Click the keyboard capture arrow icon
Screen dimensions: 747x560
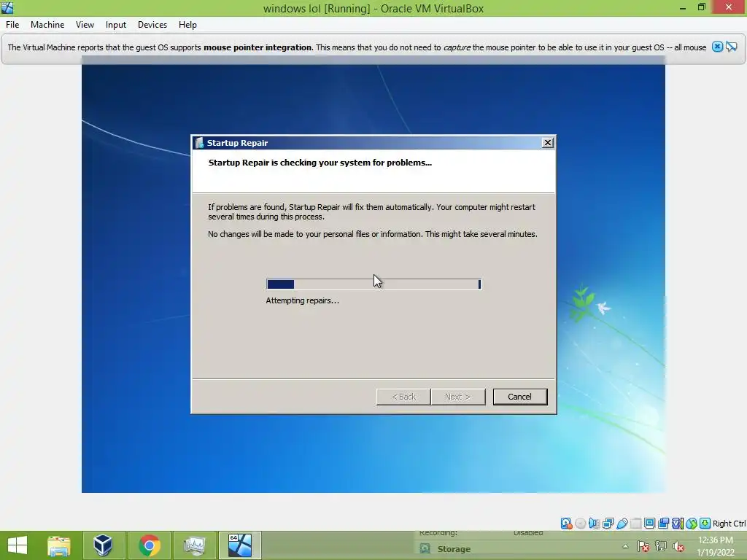(705, 524)
